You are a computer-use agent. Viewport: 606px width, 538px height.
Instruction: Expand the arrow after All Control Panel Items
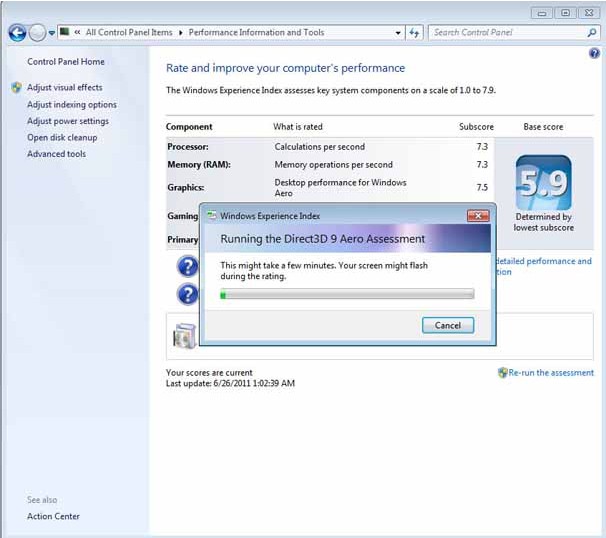click(181, 33)
